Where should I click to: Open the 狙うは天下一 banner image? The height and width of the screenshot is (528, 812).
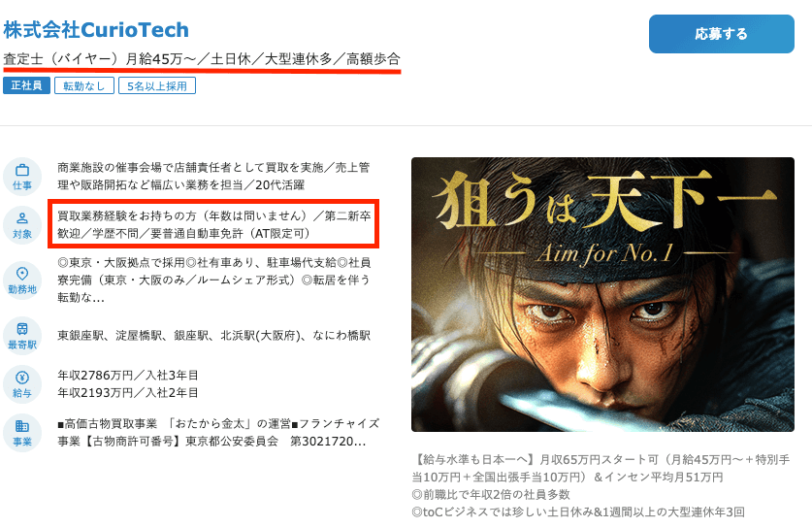coord(602,294)
